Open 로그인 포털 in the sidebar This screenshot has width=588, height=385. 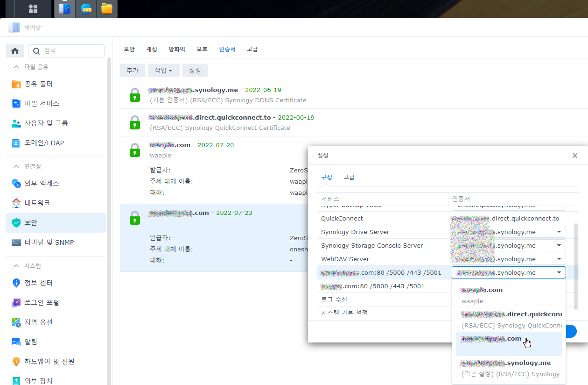pyautogui.click(x=56, y=303)
